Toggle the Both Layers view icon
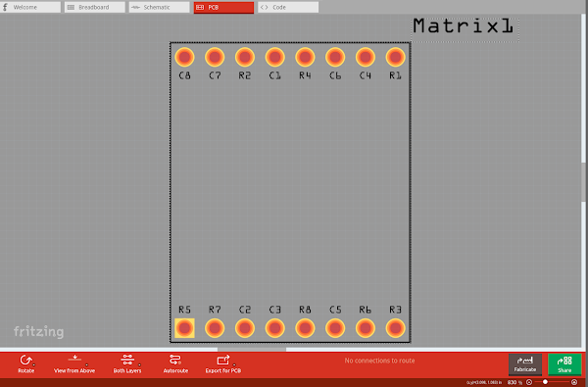 127,360
